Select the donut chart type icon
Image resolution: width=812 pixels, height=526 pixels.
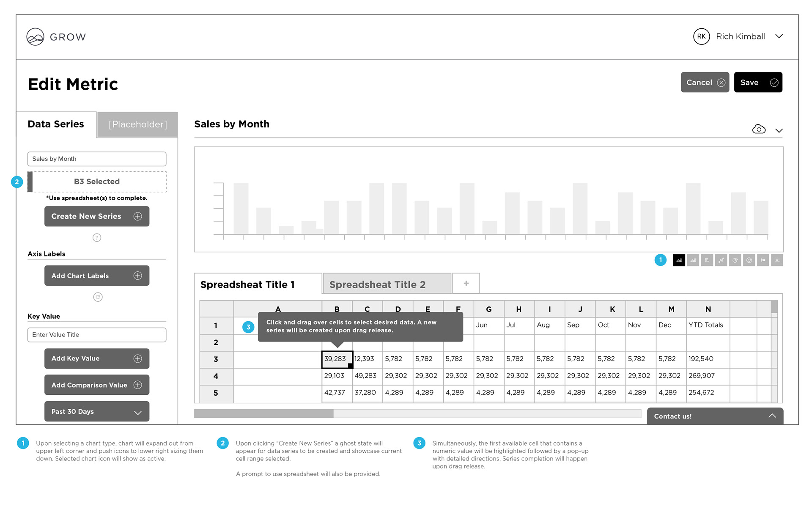749,260
